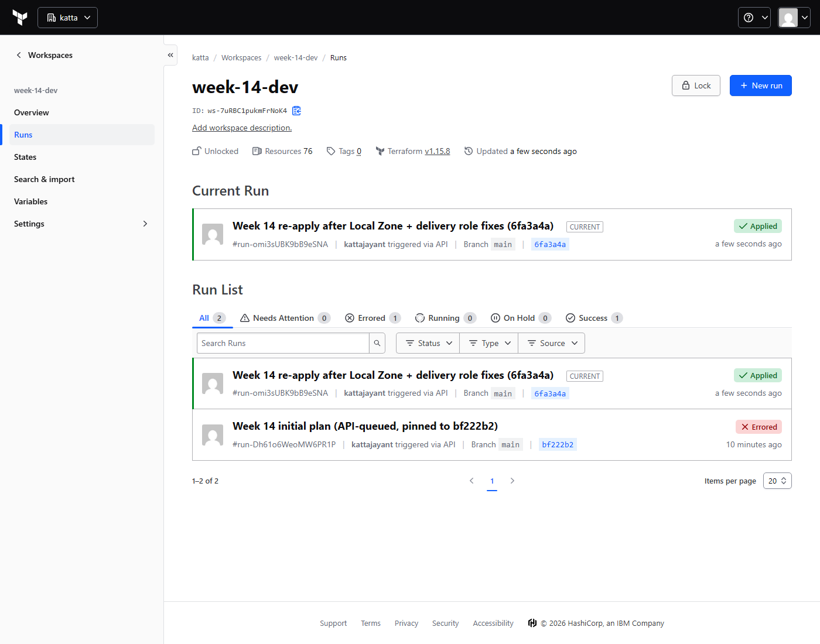820x644 pixels.
Task: Select the Success tab
Action: (594, 318)
